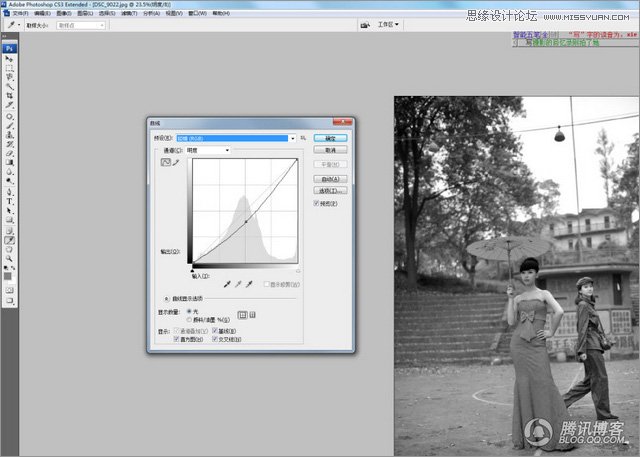Open the Window (窗口) menu
The height and width of the screenshot is (457, 640).
coord(197,13)
